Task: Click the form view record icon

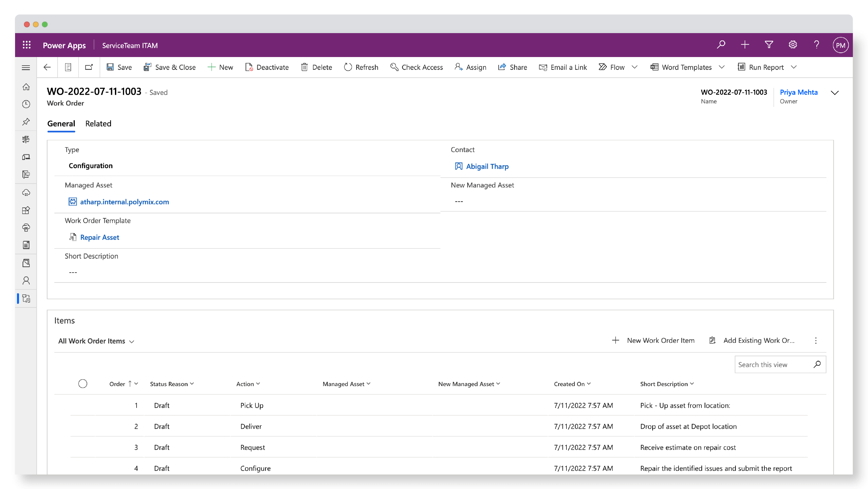Action: [x=68, y=67]
